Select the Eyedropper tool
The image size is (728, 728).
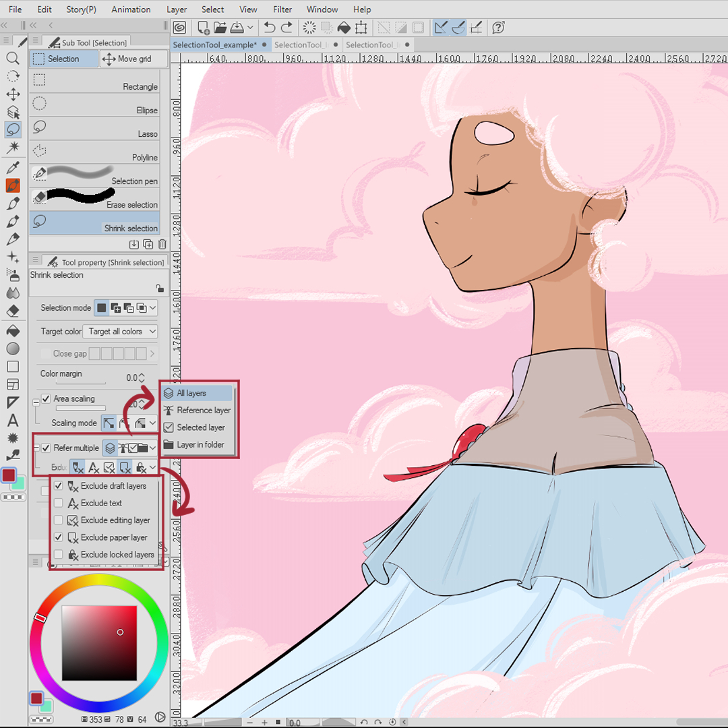(13, 167)
